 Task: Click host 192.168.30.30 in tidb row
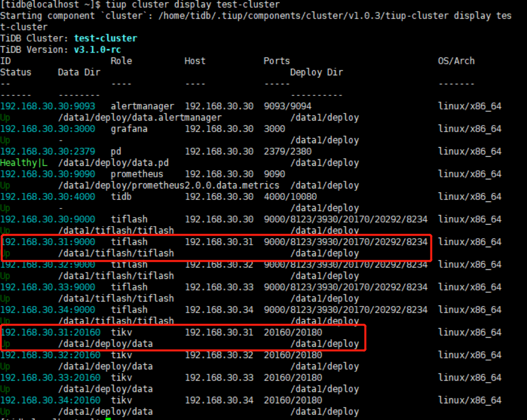tap(219, 197)
